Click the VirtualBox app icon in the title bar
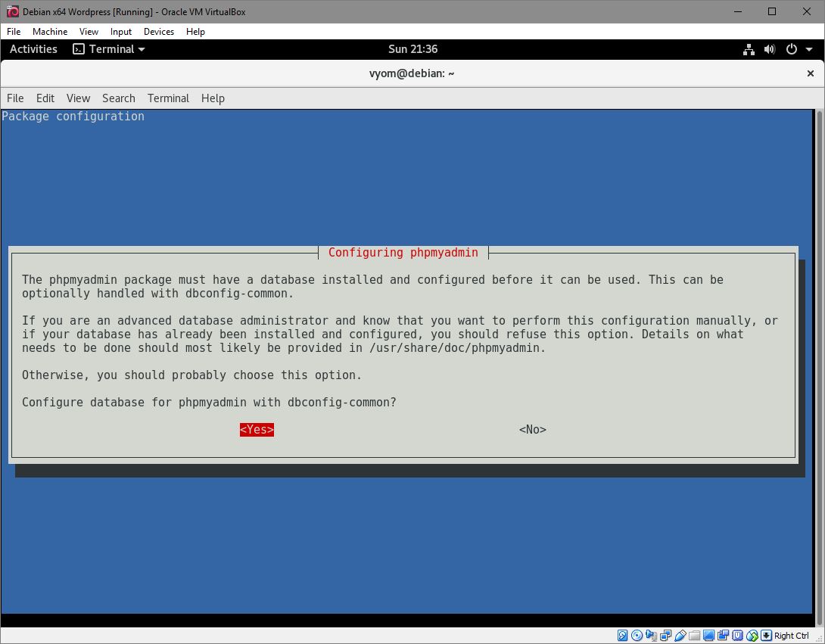This screenshot has height=644, width=825. point(13,11)
